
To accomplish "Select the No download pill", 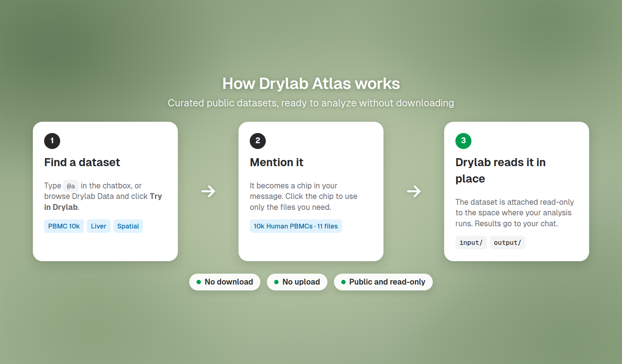I will [x=225, y=282].
